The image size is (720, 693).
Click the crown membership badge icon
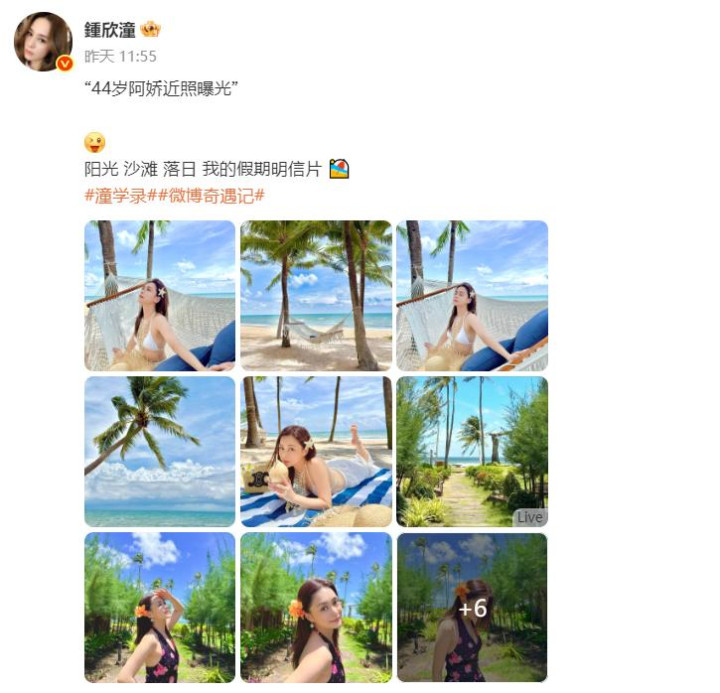point(150,30)
